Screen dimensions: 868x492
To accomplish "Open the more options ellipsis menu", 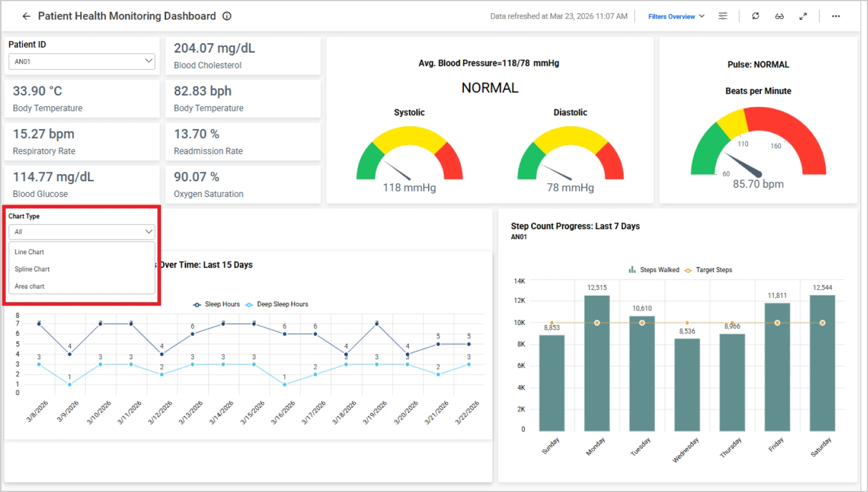I will pyautogui.click(x=836, y=16).
